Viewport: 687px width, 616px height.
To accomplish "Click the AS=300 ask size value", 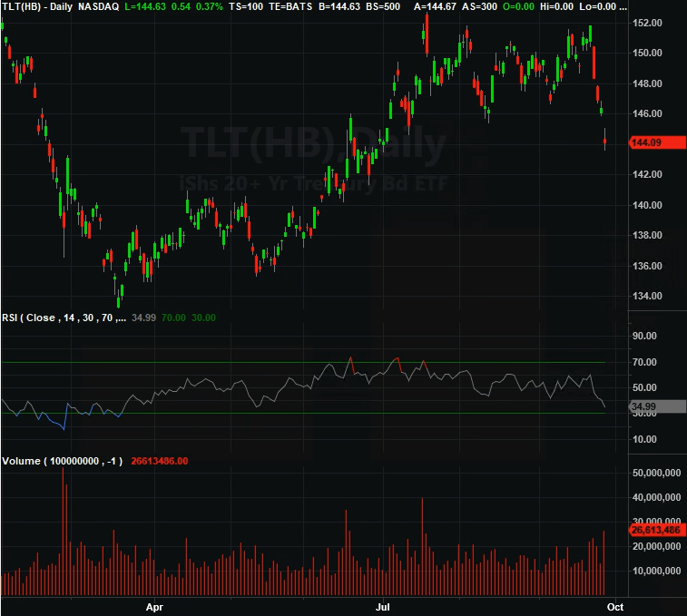I will pos(479,6).
